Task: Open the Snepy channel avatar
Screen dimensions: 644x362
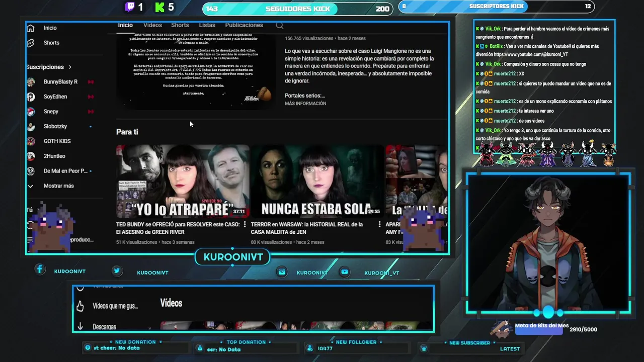Action: pyautogui.click(x=31, y=112)
